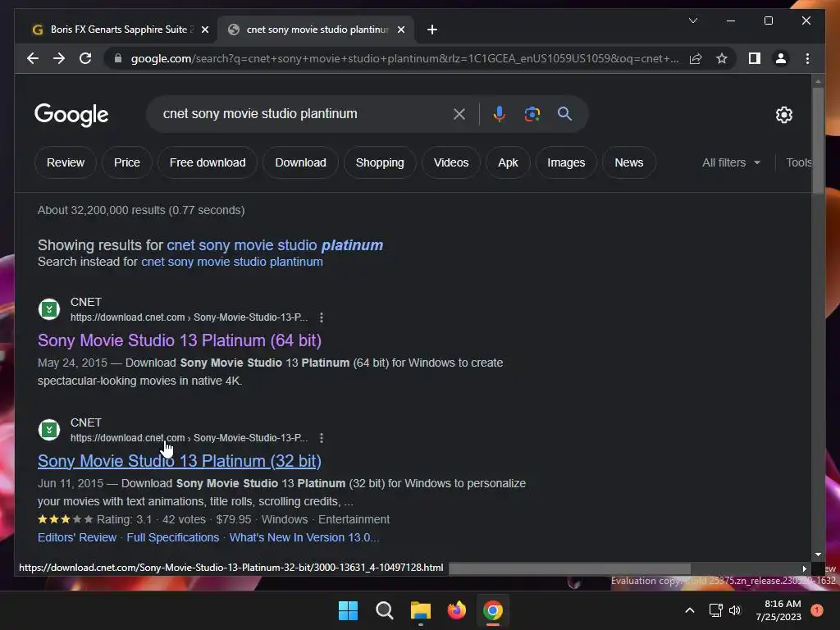Screen dimensions: 840x630
Task: Open What's New In Version 13.0 link
Action: click(x=304, y=537)
